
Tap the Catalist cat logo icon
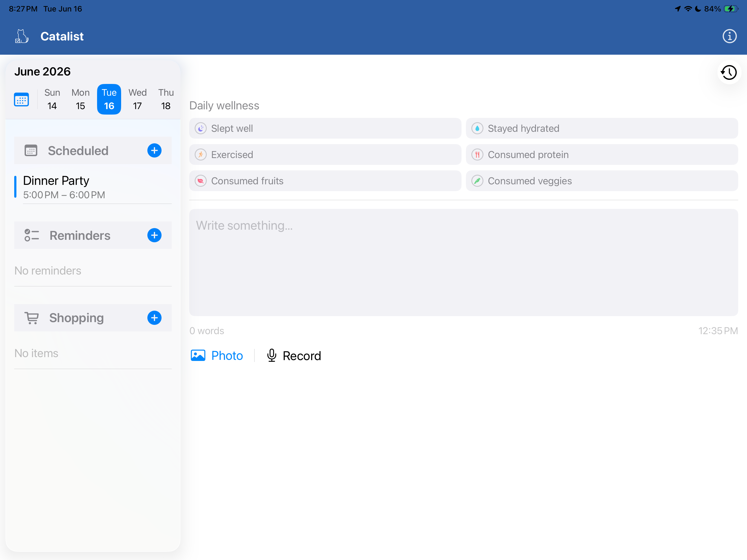[22, 36]
